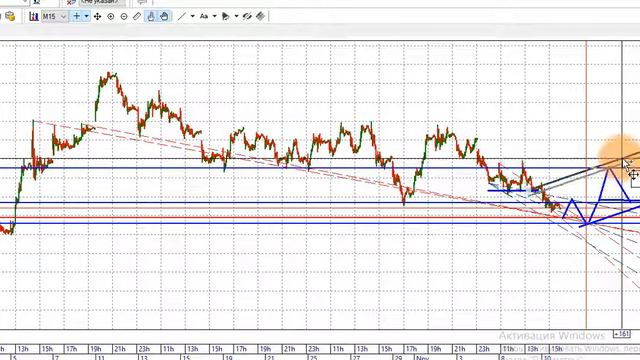The image size is (640, 360).
Task: Toggle the hide objects crossed-eye icon
Action: (x=247, y=16)
